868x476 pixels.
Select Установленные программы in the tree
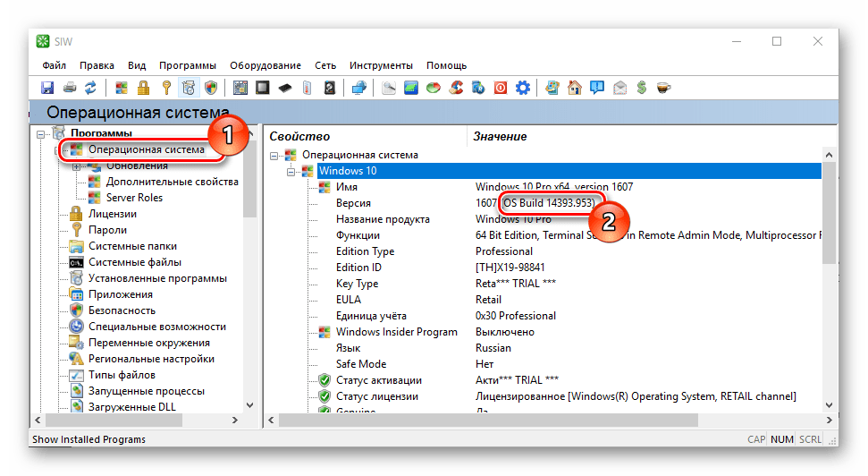pos(157,278)
